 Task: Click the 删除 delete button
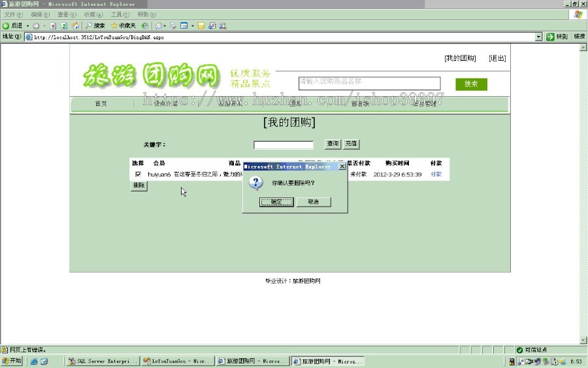coord(139,186)
